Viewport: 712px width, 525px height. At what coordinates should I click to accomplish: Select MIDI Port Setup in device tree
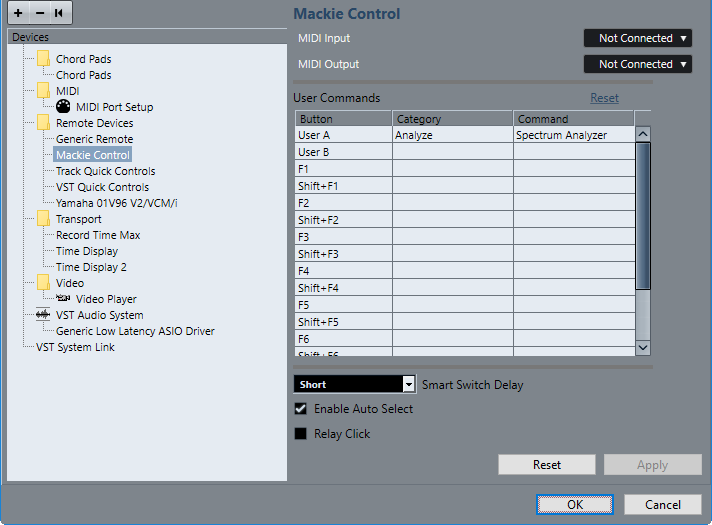[114, 107]
